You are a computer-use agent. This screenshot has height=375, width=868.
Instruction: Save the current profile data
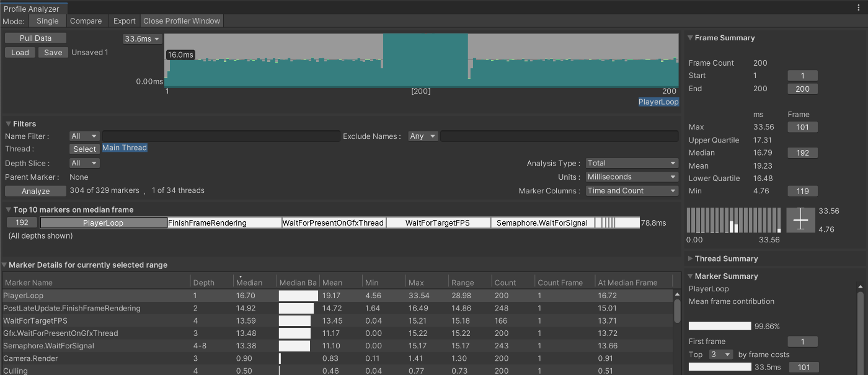53,52
